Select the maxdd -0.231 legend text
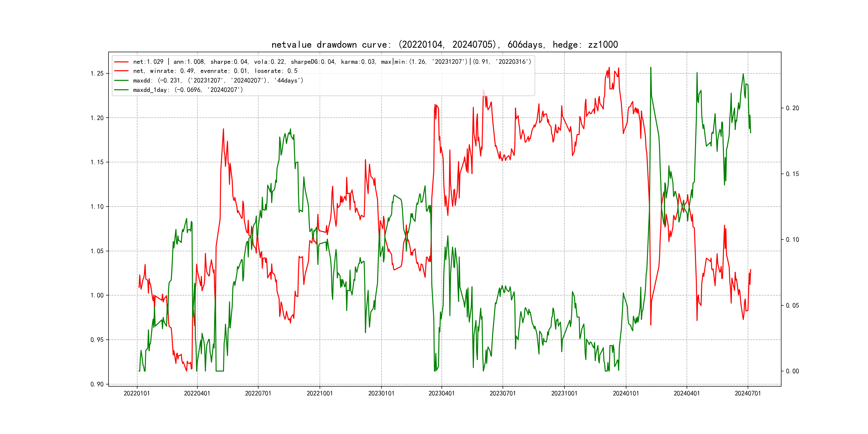The image size is (868, 434). coord(218,81)
